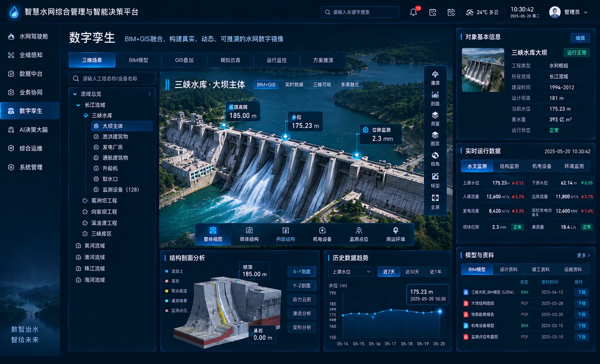Click the 三峡水库大坝 thumbnail image
The image size is (600, 364).
(x=483, y=70)
